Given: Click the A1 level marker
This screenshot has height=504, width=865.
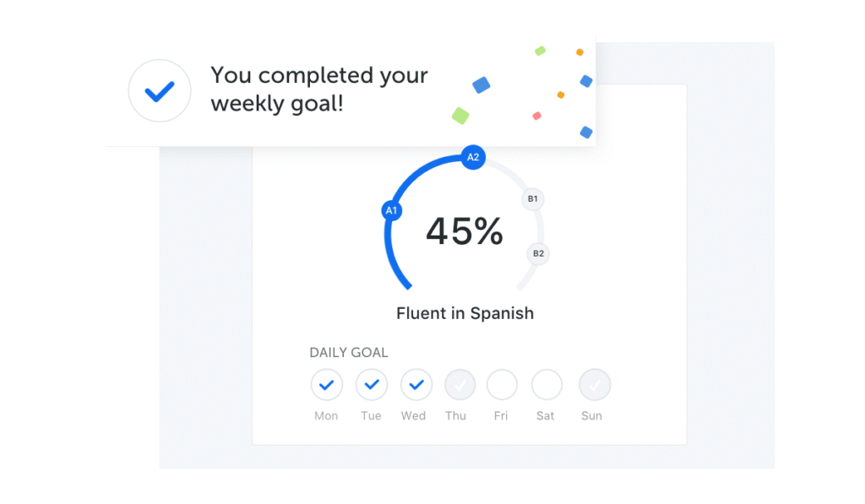Looking at the screenshot, I should (391, 210).
